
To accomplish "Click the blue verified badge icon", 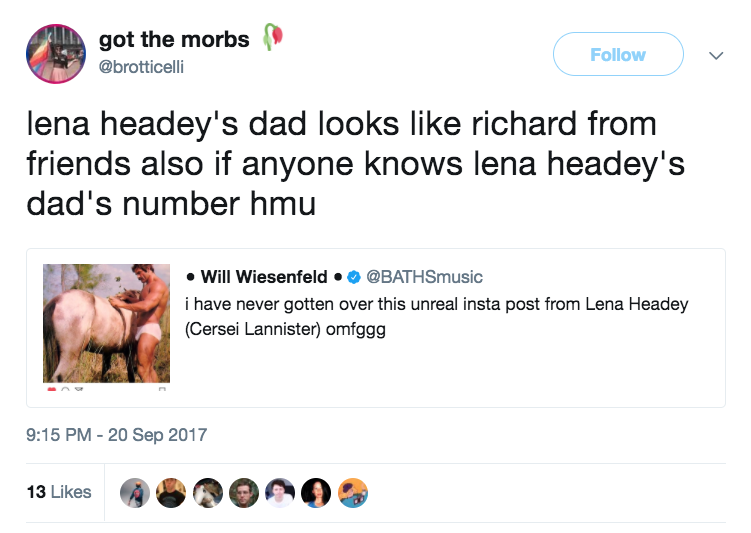I will 353,277.
